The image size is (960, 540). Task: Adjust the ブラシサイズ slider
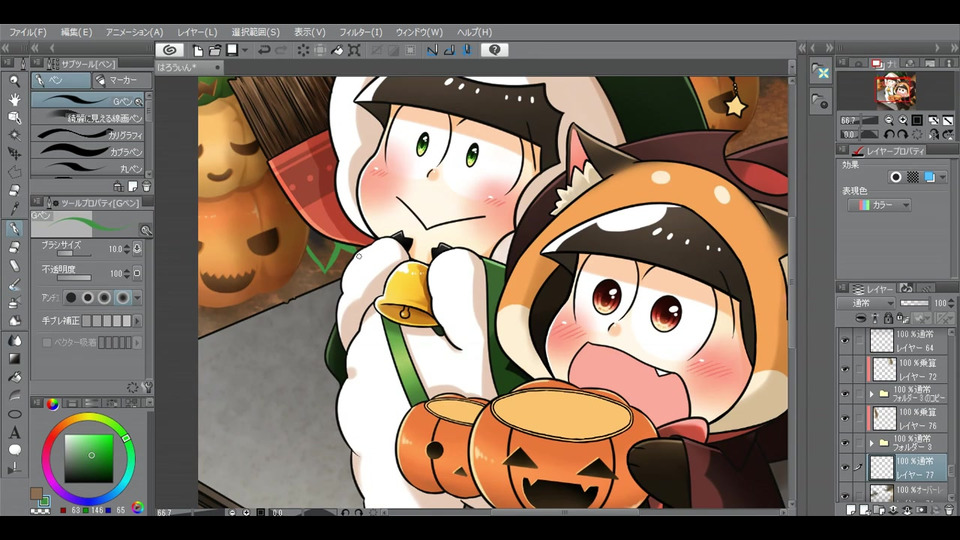click(73, 253)
